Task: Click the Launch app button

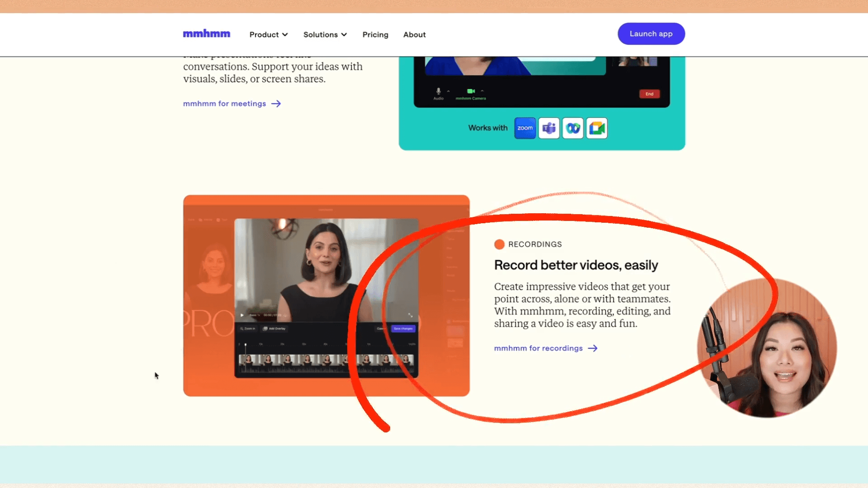Action: (651, 34)
